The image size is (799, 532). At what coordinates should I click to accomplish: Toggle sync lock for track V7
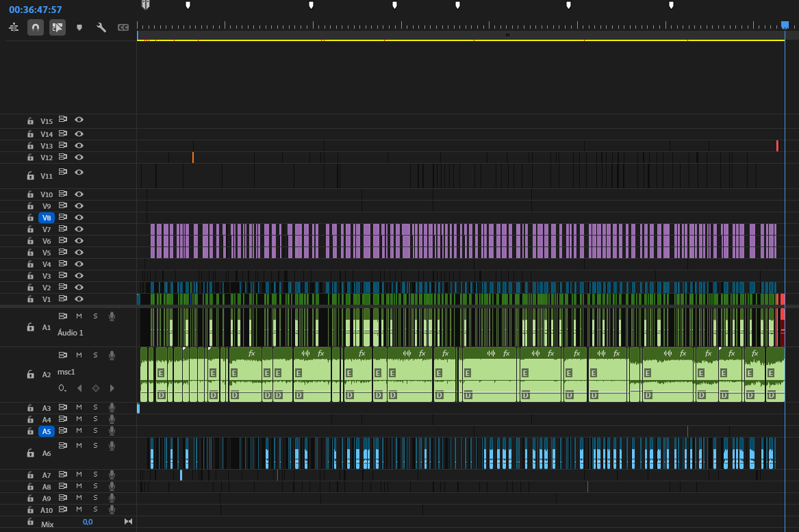[x=63, y=229]
